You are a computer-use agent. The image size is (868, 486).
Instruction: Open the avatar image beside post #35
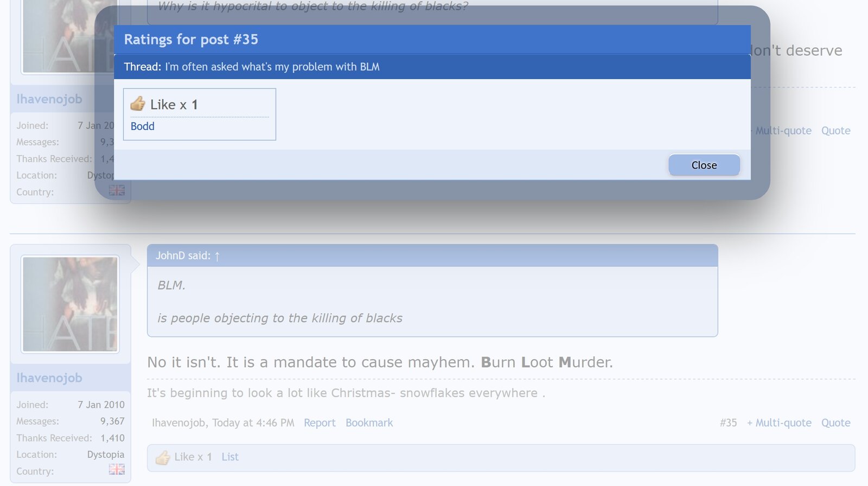pyautogui.click(x=70, y=304)
